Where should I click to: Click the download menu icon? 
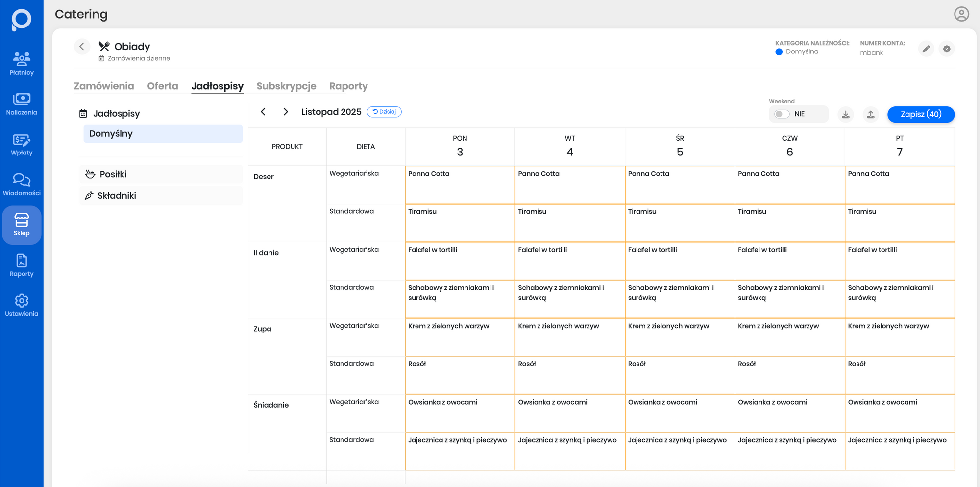point(846,115)
